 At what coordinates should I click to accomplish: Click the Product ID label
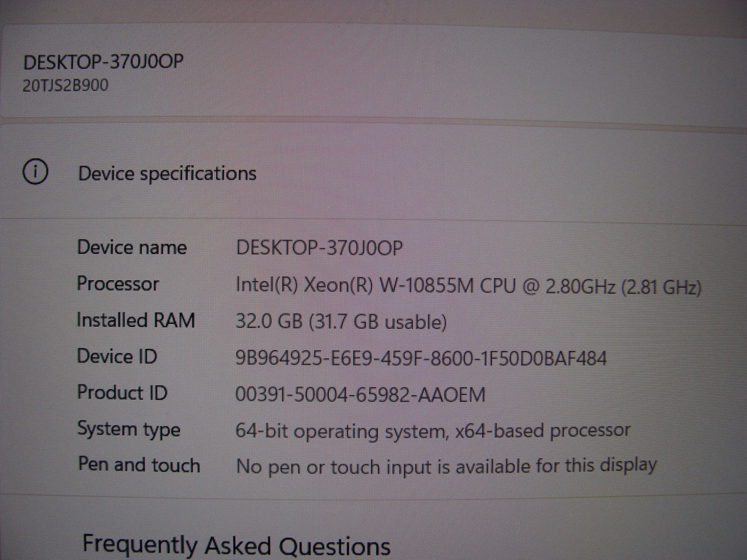click(x=122, y=392)
